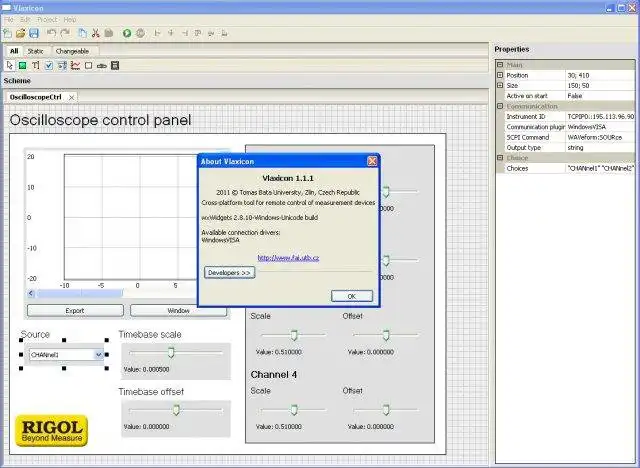Click the Paste clipboard icon

coord(109,33)
